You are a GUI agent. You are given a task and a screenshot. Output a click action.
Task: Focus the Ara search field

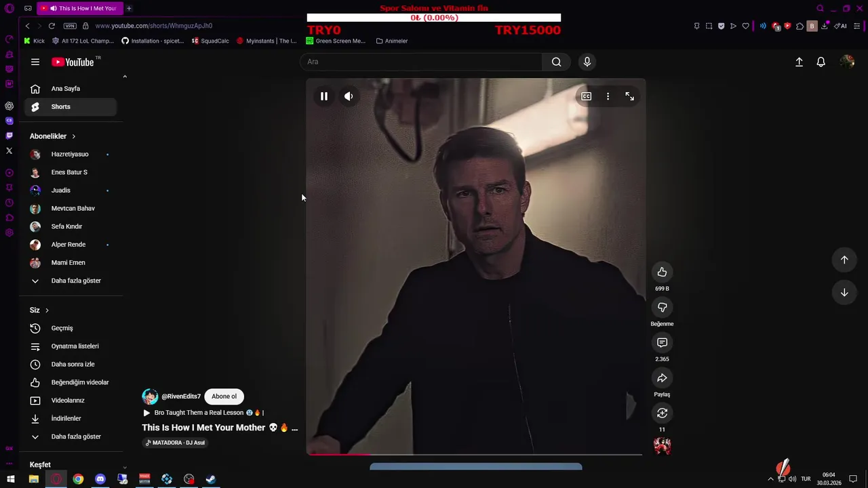pos(420,62)
